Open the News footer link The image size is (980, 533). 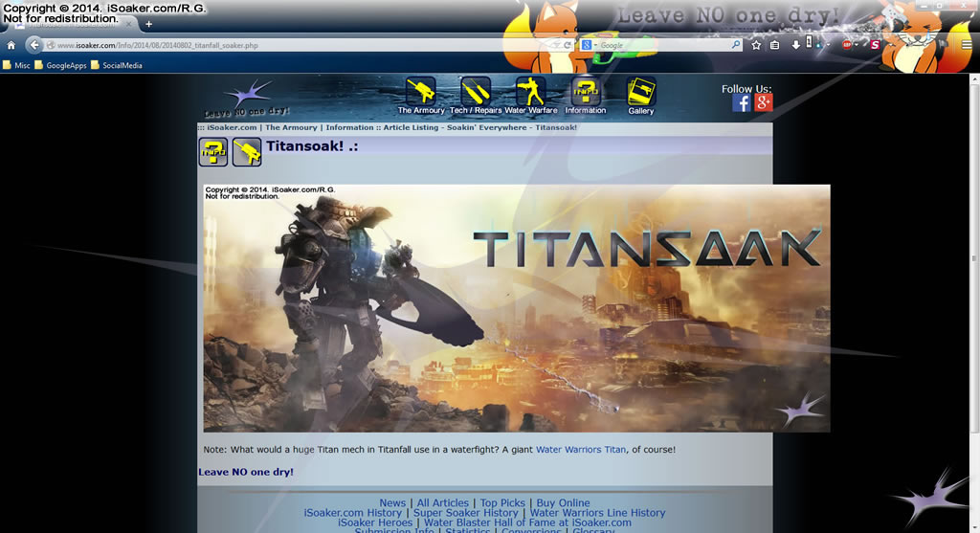click(x=392, y=502)
